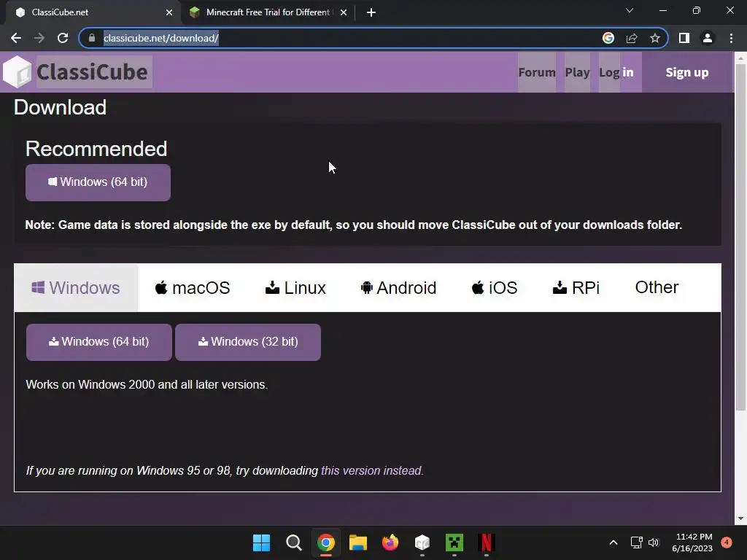Open the browser side panel icon
The height and width of the screenshot is (560, 747).
click(684, 38)
